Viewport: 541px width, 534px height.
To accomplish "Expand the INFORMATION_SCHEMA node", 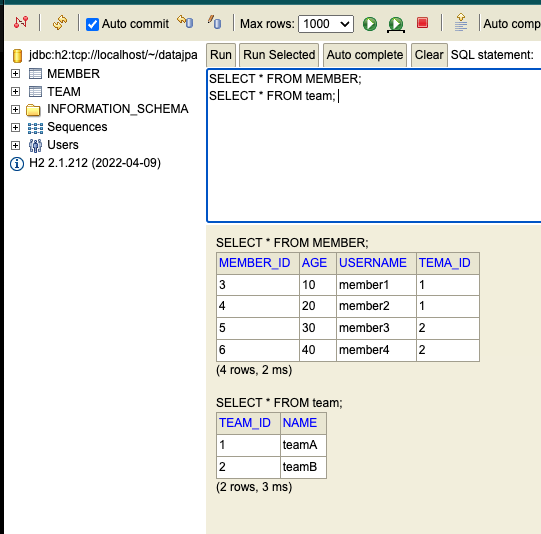I will point(15,109).
